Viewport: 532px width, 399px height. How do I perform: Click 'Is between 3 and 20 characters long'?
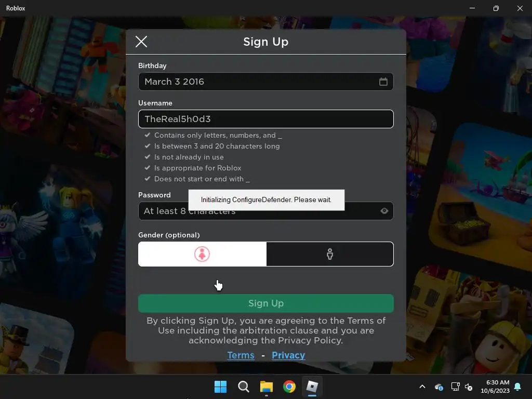217,146
